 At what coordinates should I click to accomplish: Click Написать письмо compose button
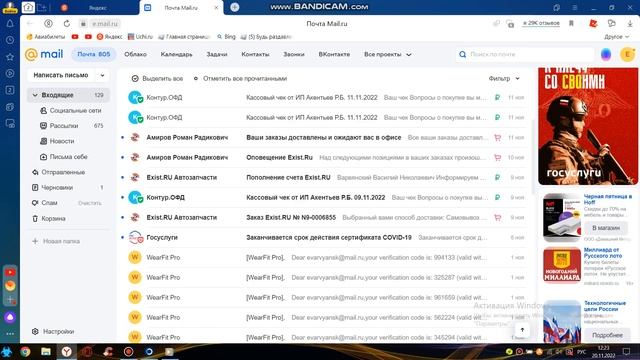point(61,75)
